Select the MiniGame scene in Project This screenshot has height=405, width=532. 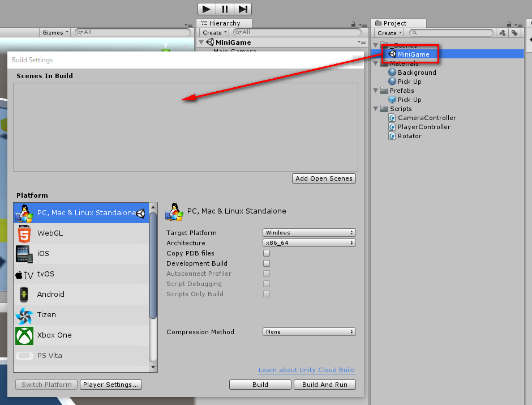[448, 54]
